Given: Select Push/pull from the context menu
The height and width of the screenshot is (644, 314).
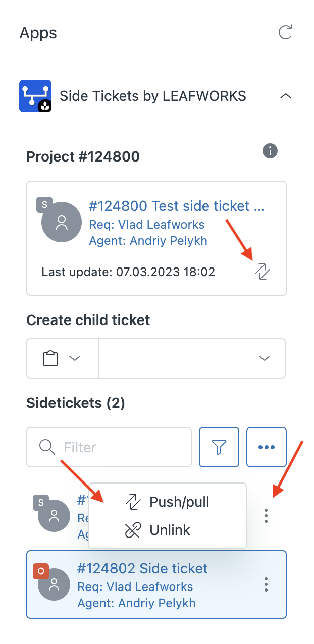Looking at the screenshot, I should click(179, 502).
